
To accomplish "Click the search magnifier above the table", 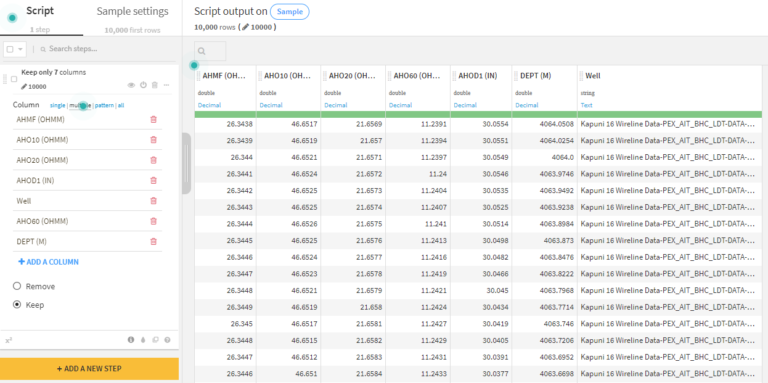I will tap(202, 51).
